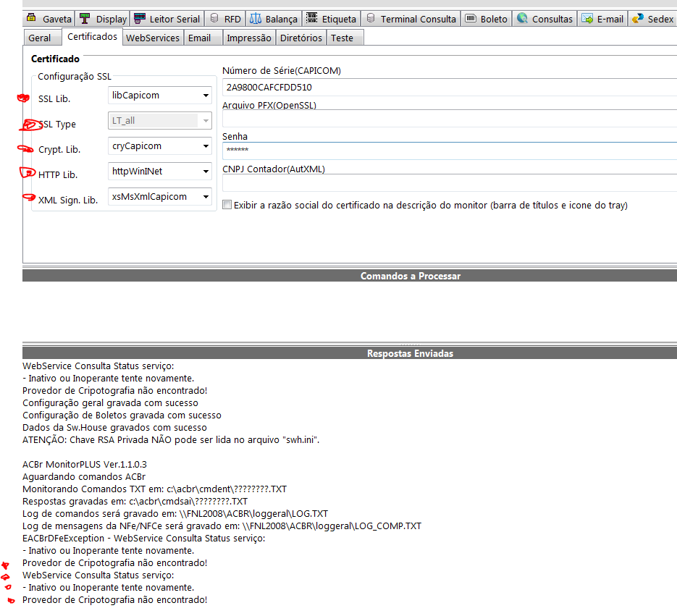The image size is (677, 616).
Task: Click the Boleto icon
Action: click(x=471, y=19)
